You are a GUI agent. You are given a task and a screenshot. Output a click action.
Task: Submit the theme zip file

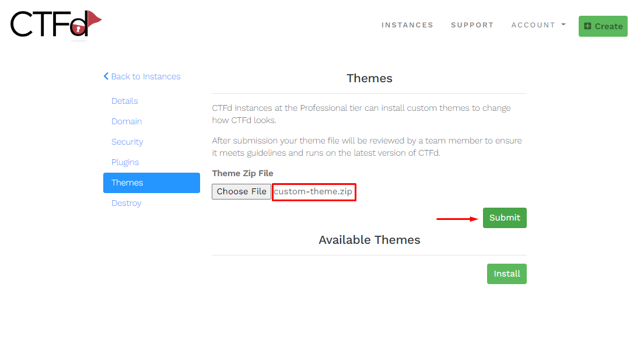click(x=504, y=218)
